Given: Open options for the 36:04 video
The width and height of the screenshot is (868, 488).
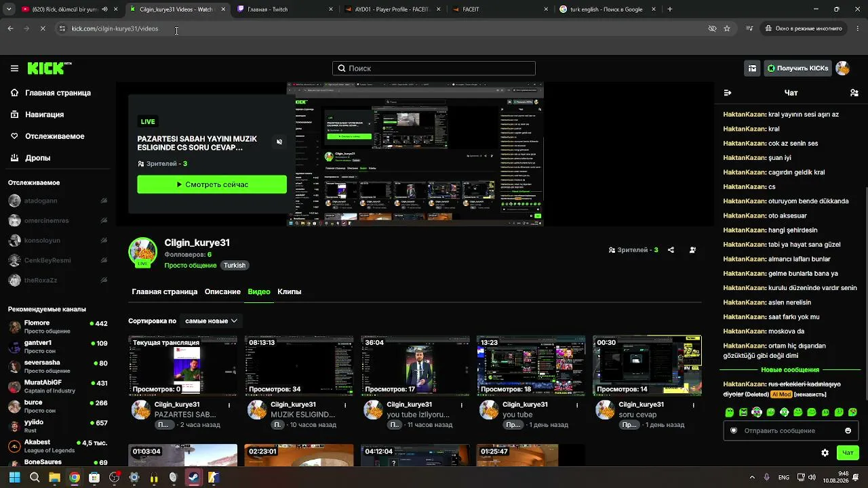Looking at the screenshot, I should (x=461, y=405).
